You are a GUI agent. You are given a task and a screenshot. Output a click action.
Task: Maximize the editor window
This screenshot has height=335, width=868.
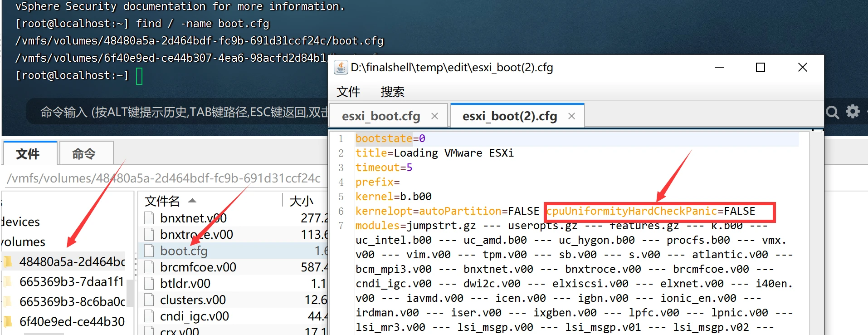761,67
